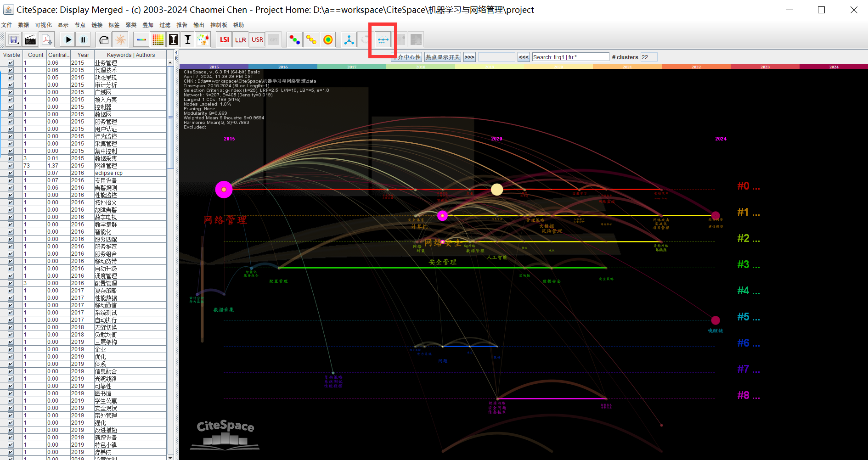Click the # clusters value field
The image size is (868, 460).
click(x=649, y=57)
